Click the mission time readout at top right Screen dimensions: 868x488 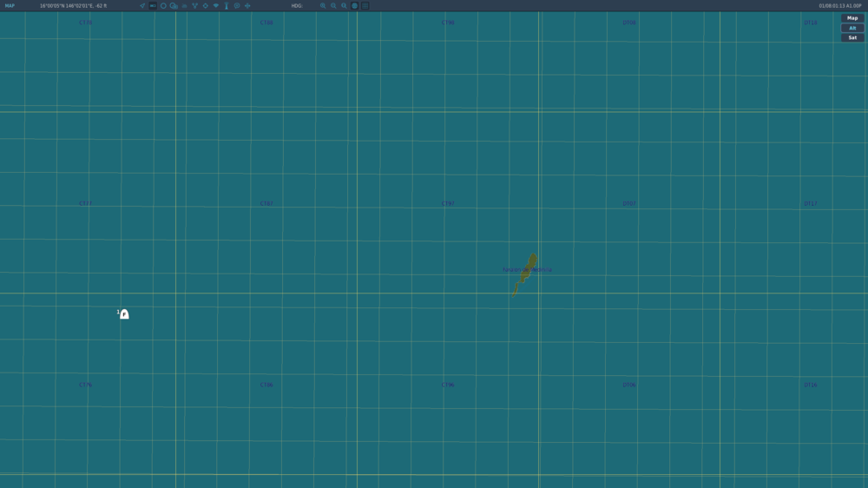tap(839, 5)
